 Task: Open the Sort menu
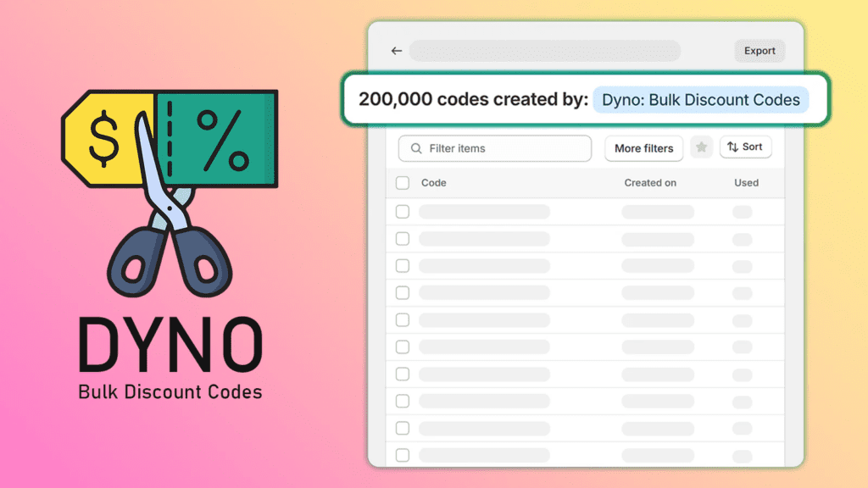click(x=745, y=147)
